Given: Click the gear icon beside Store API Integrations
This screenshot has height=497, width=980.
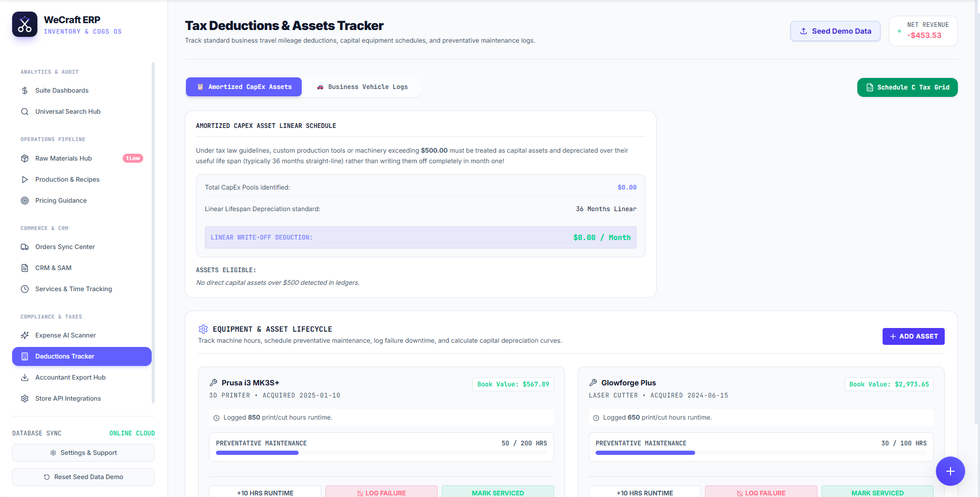Looking at the screenshot, I should (25, 399).
